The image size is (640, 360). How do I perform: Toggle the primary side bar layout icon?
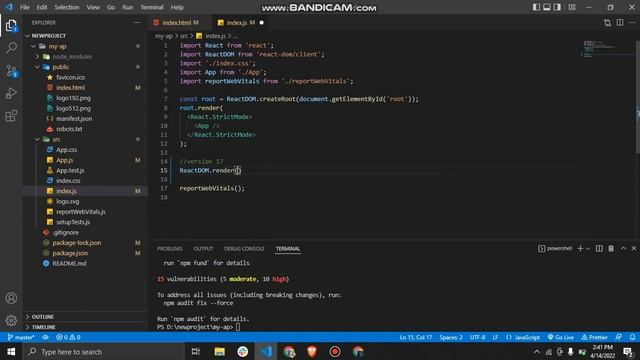[536, 7]
